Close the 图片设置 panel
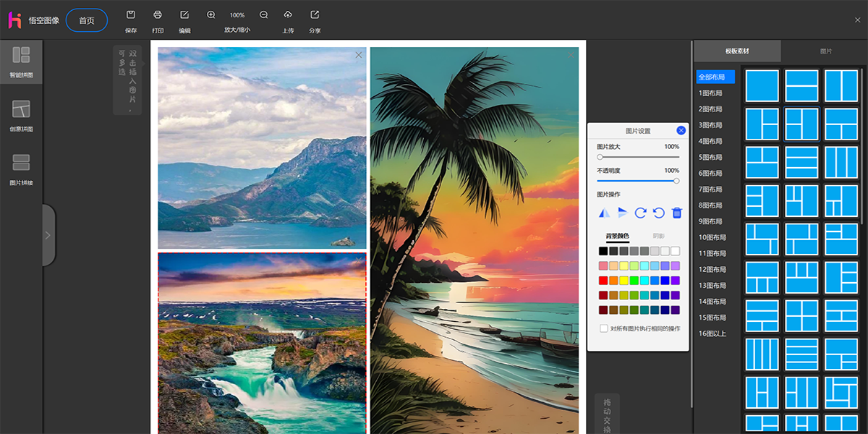Viewport: 868px width, 434px height. [x=681, y=130]
